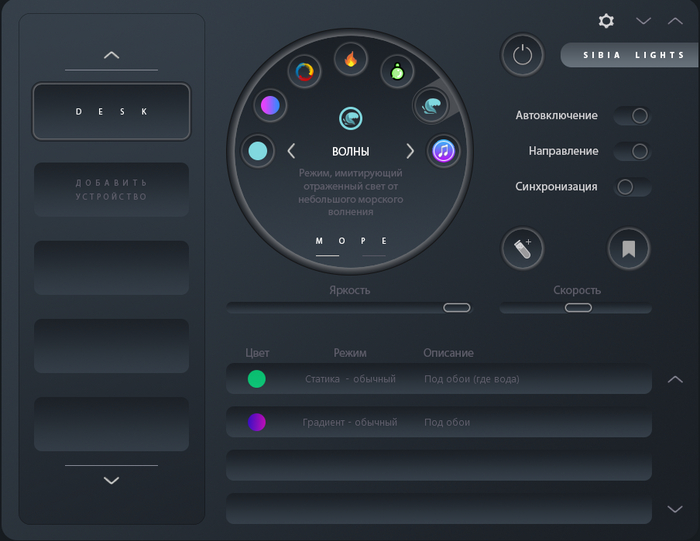Click the ВОЛНЫ mode title
This screenshot has height=541, width=700.
[350, 151]
